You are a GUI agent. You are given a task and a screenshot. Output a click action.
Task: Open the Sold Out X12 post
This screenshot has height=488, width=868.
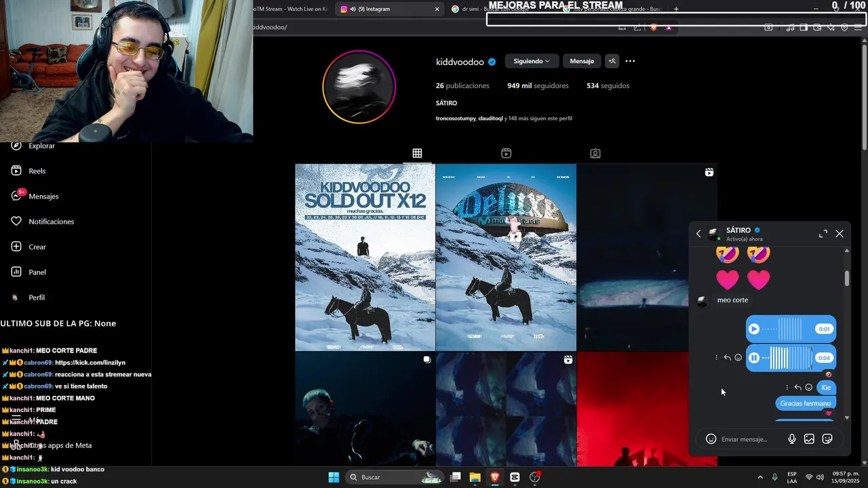coord(365,258)
